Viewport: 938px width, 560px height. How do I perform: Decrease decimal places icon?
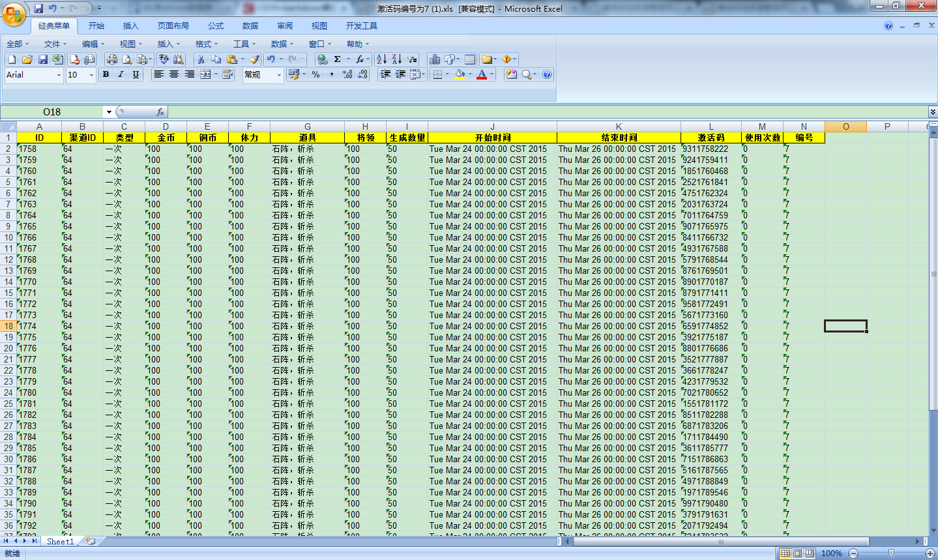pos(363,75)
